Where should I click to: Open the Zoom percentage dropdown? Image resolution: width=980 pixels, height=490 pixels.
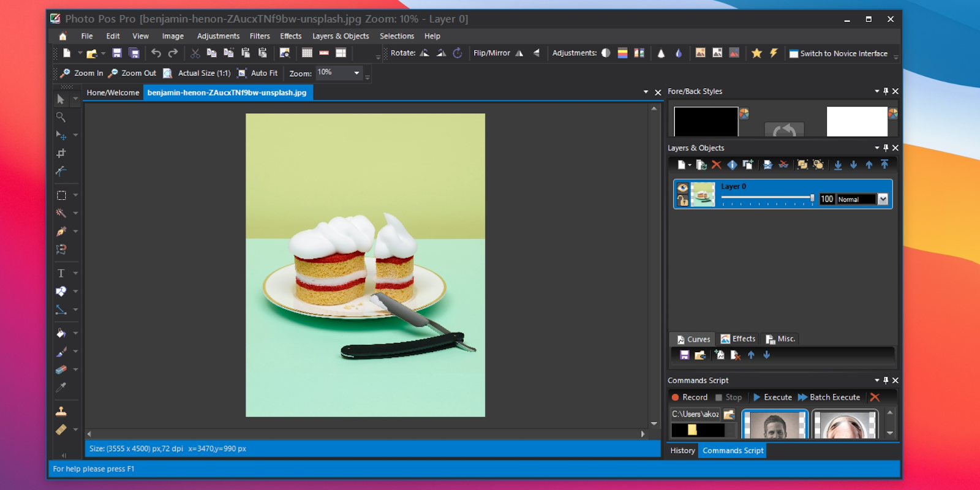click(356, 73)
